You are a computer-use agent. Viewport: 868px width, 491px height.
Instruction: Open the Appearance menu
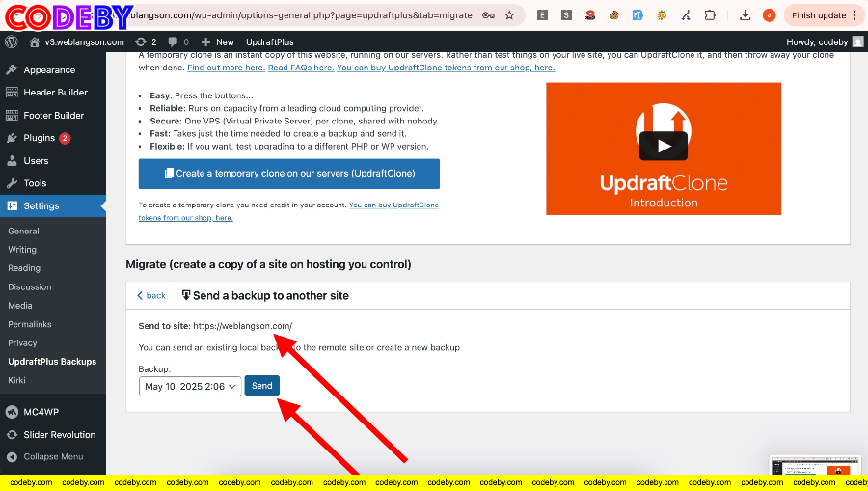click(49, 70)
